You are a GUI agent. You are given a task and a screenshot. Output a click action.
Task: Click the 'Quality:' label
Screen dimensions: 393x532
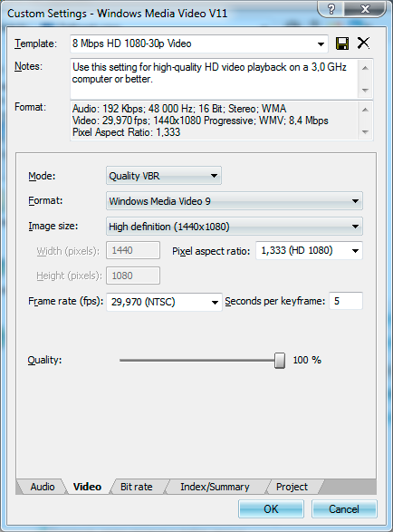(44, 360)
